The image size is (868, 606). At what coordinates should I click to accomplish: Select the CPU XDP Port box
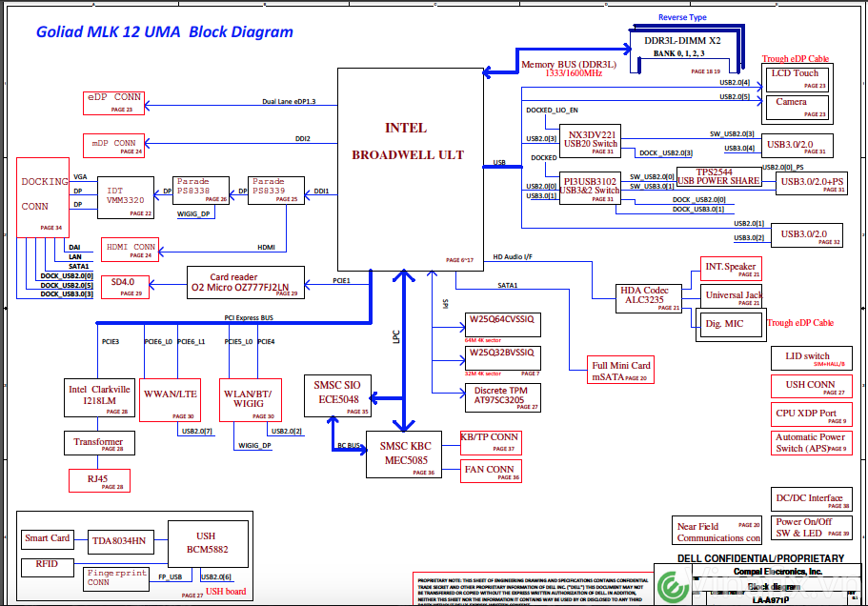[811, 414]
